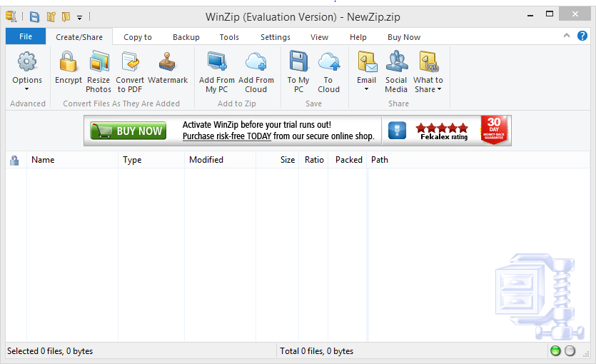Click the gray status indicator light
Image resolution: width=596 pixels, height=364 pixels.
pos(570,350)
